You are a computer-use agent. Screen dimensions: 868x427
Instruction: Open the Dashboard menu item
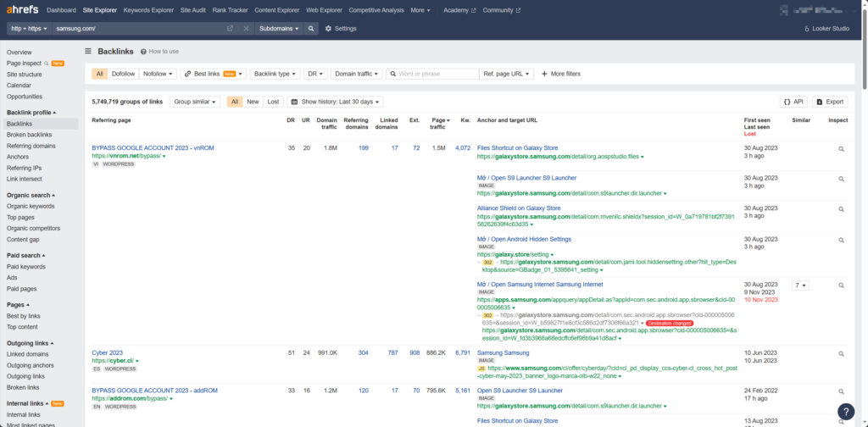61,10
